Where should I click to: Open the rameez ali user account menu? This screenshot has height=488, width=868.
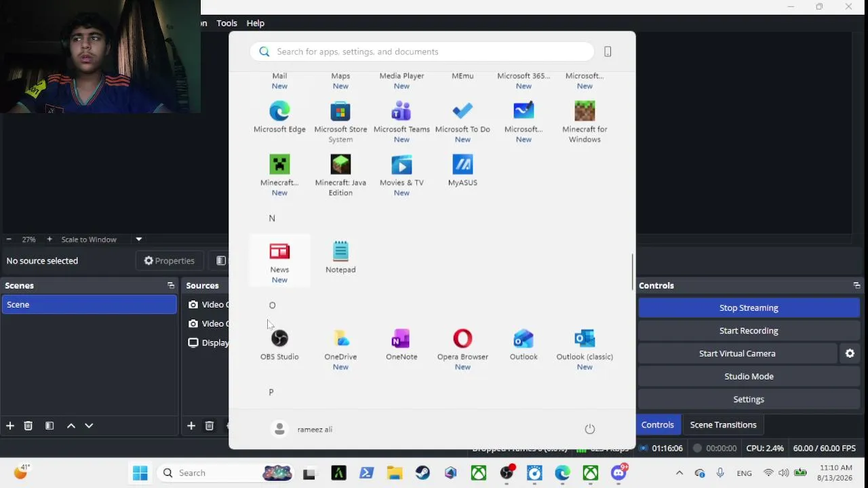click(302, 429)
